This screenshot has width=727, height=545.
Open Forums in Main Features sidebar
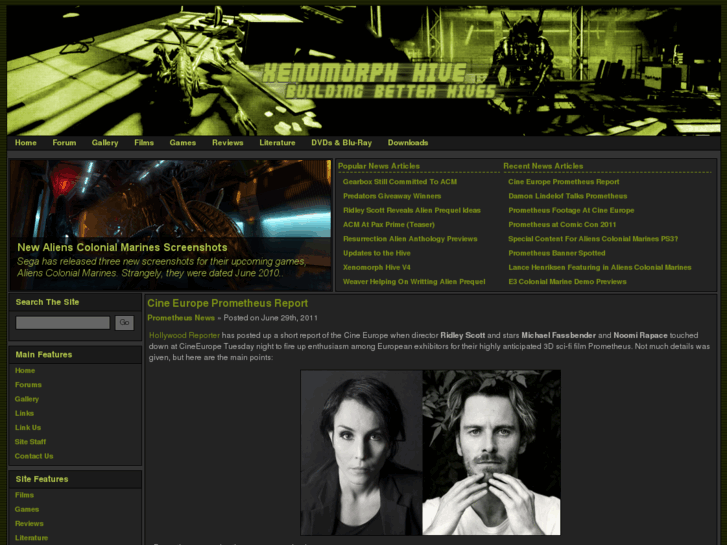[x=28, y=385]
